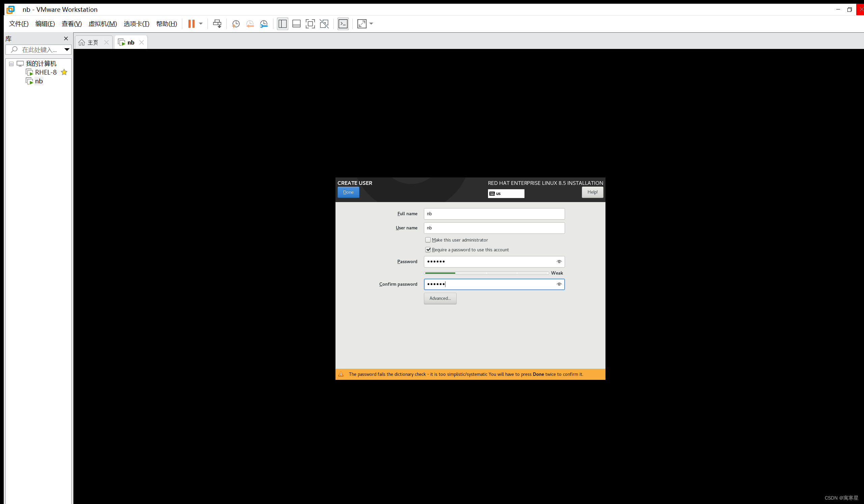Click the password strength bar

pos(486,273)
